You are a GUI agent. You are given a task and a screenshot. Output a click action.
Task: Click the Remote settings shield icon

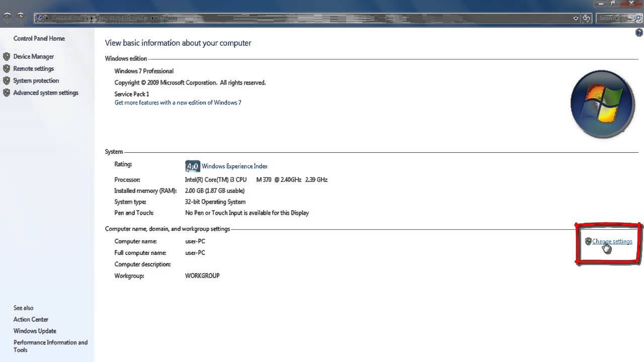point(7,68)
